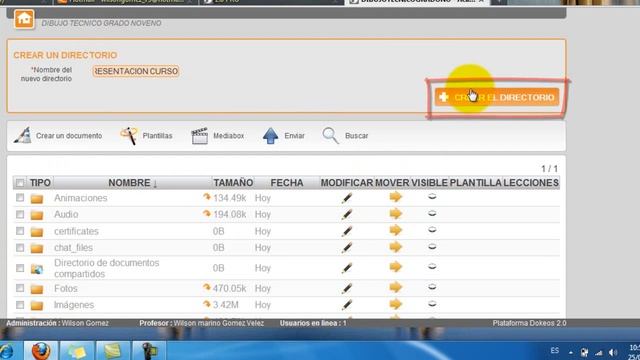
Task: Open the Animaciones folder link
Action: (80, 198)
